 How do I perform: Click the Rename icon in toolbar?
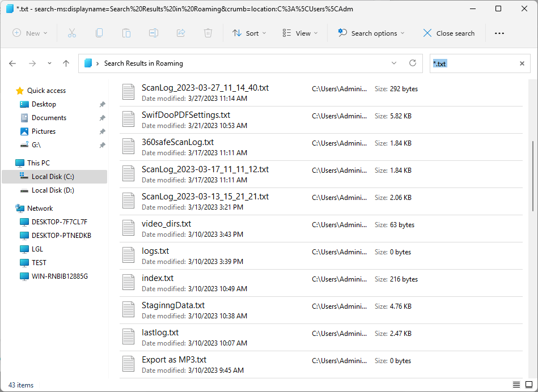coord(154,33)
